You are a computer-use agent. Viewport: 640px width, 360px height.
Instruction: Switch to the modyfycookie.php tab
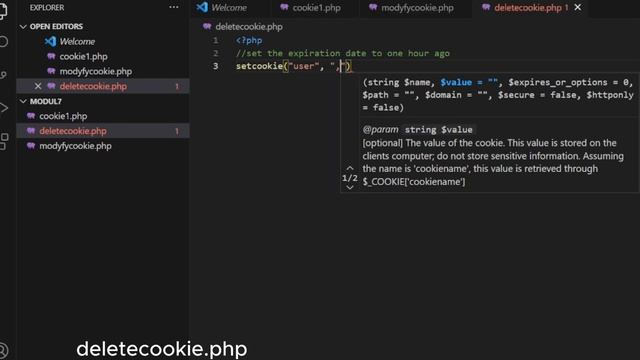coord(417,8)
